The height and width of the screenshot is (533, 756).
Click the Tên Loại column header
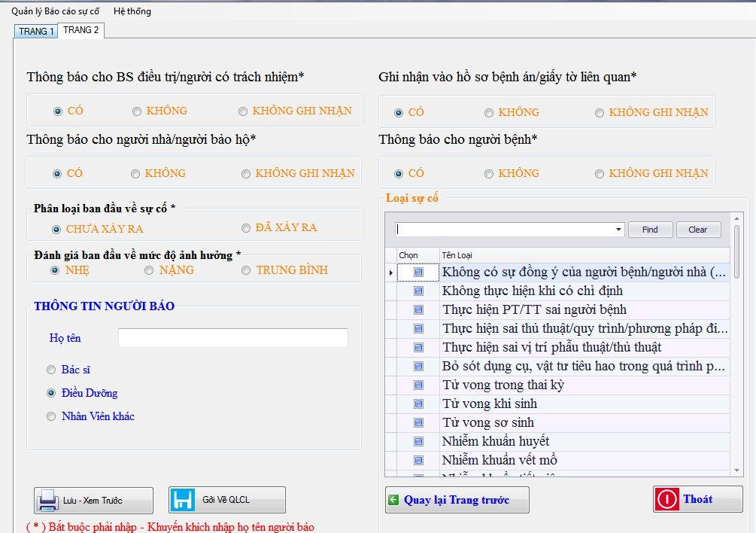(584, 255)
